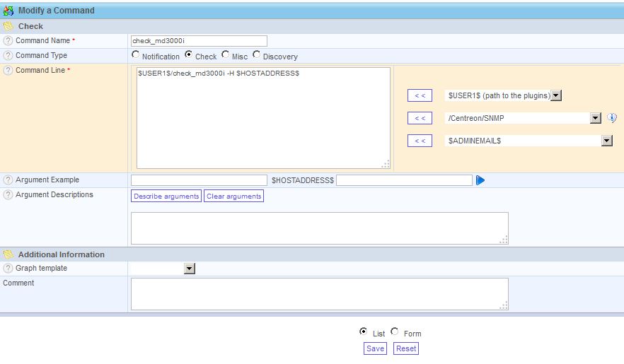
Task: Click the $HOSTADDRESS$ label text
Action: point(303,180)
